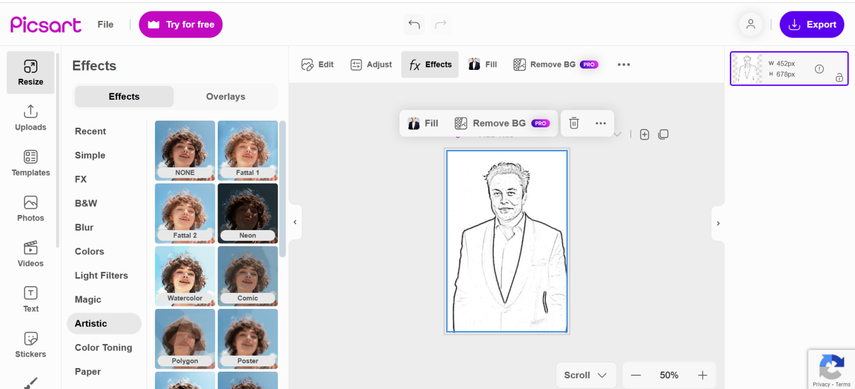Select the FX effects category

tap(81, 179)
